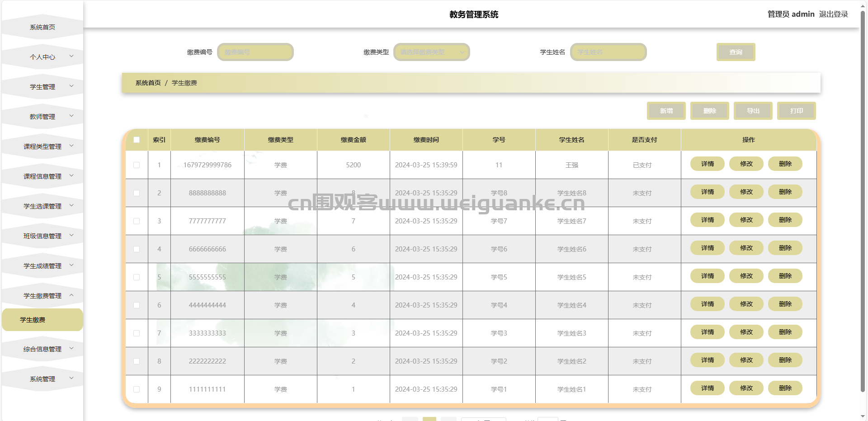Click the 缴费编号 cell 1679729999786

pos(208,165)
